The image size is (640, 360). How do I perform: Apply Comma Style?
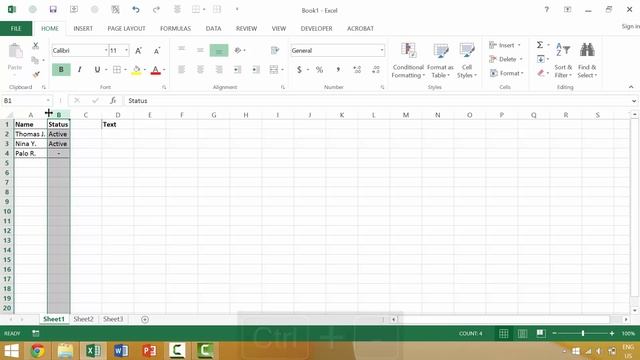click(338, 70)
